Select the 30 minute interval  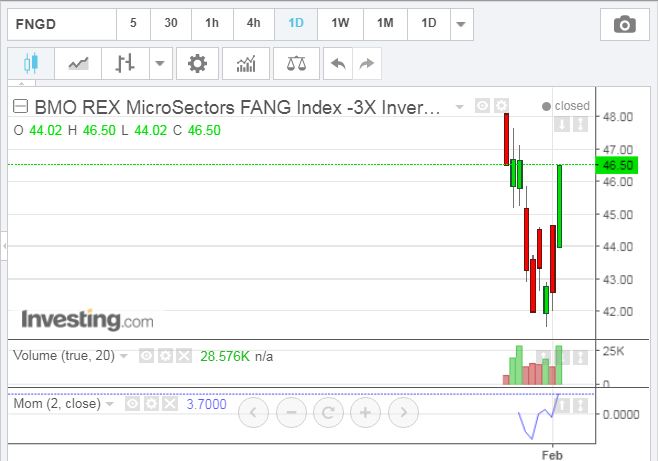pyautogui.click(x=171, y=24)
